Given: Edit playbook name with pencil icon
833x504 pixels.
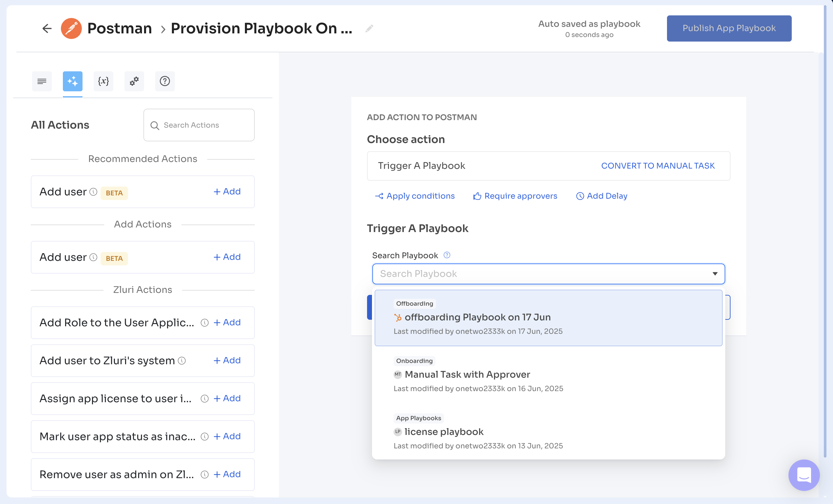Looking at the screenshot, I should coord(369,28).
